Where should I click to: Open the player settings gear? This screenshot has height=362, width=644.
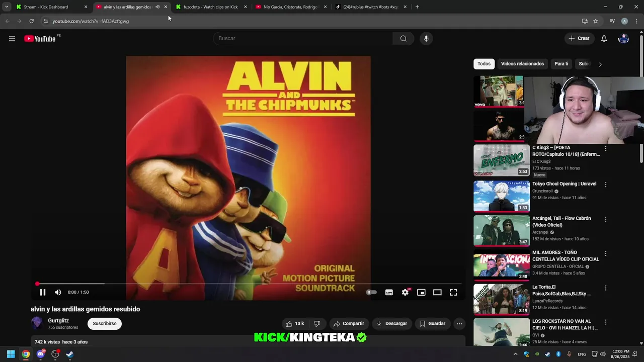tap(405, 292)
